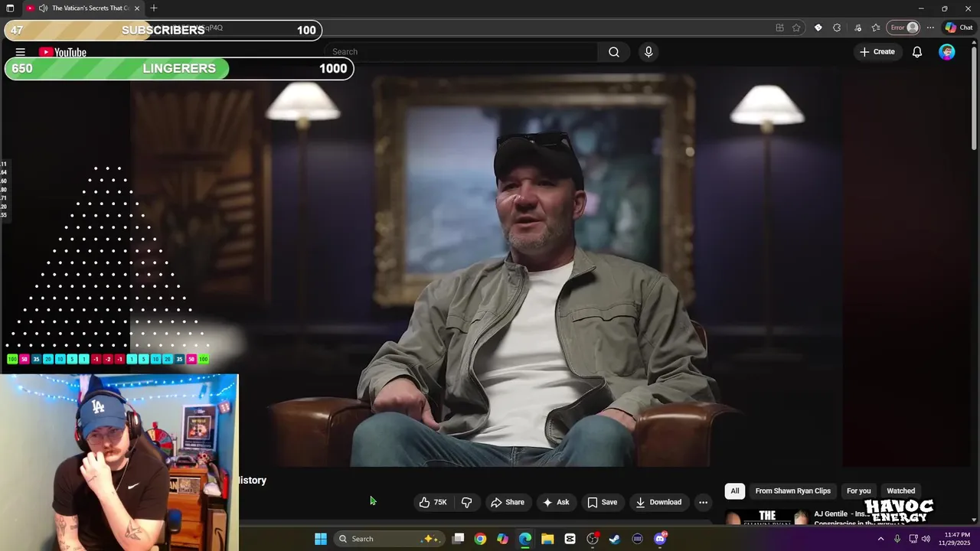The height and width of the screenshot is (551, 980).
Task: Click the tray microphone icon
Action: [x=897, y=539]
